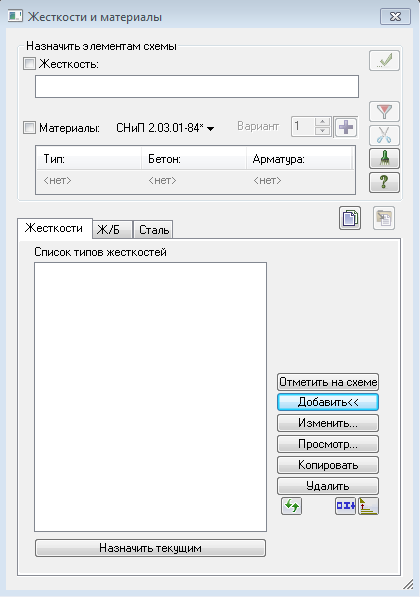
Task: Switch to the Сталь tab
Action: (153, 230)
